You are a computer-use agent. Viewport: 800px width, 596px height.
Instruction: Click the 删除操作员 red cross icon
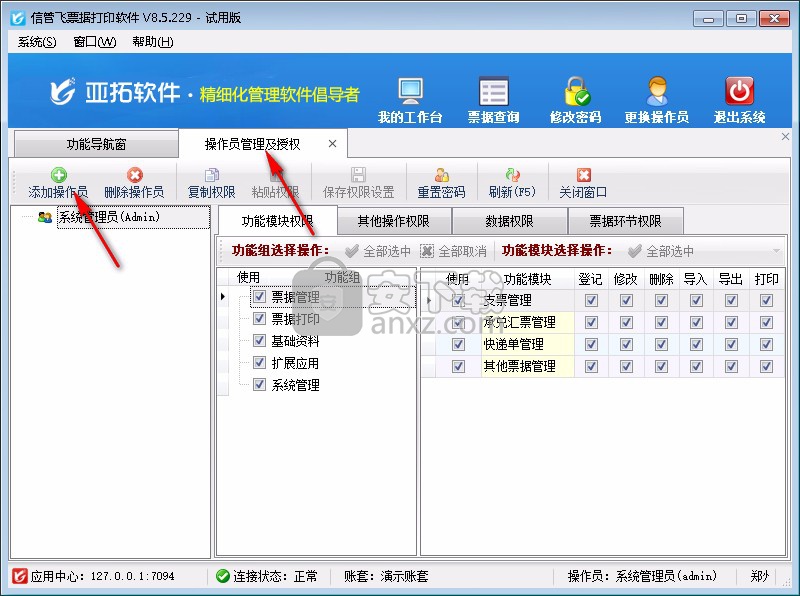135,175
